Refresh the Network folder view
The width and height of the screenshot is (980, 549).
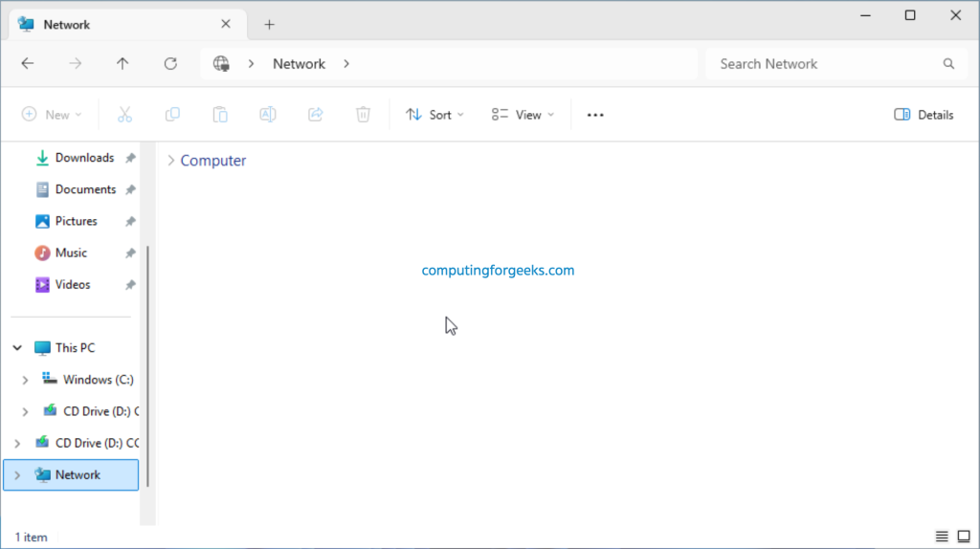[x=170, y=64]
